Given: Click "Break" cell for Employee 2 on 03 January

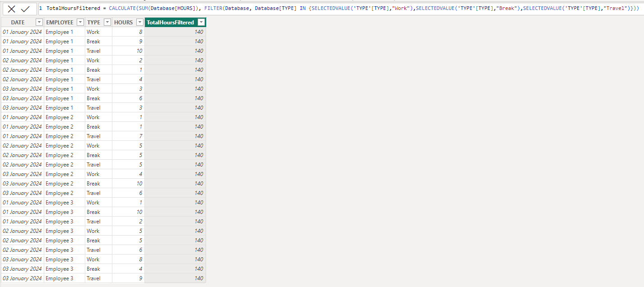Looking at the screenshot, I should [x=99, y=184].
